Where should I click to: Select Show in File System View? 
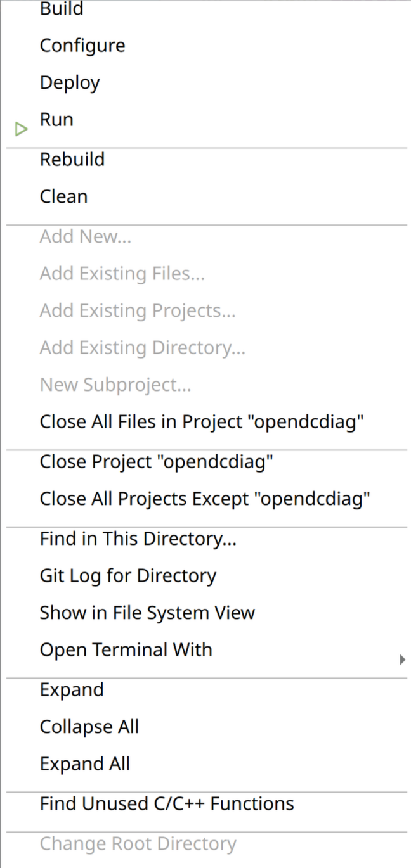click(147, 613)
